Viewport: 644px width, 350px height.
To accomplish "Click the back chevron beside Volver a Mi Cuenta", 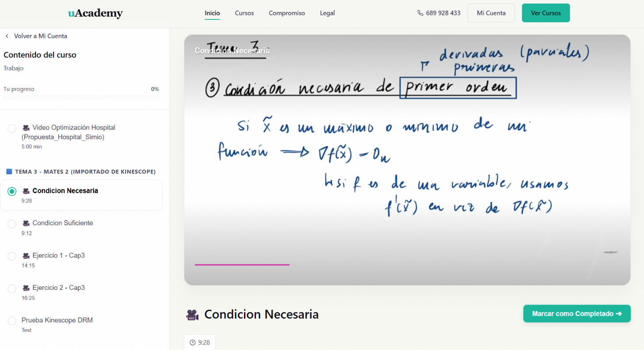I will (x=7, y=36).
